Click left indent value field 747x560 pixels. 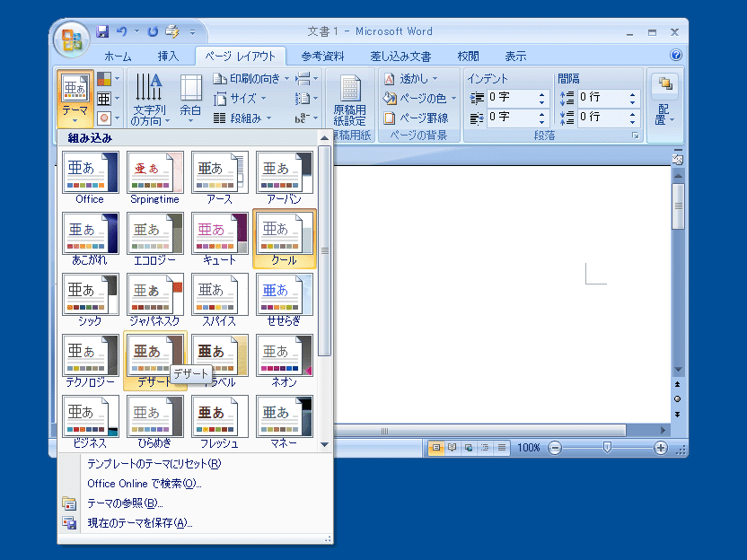click(x=511, y=97)
